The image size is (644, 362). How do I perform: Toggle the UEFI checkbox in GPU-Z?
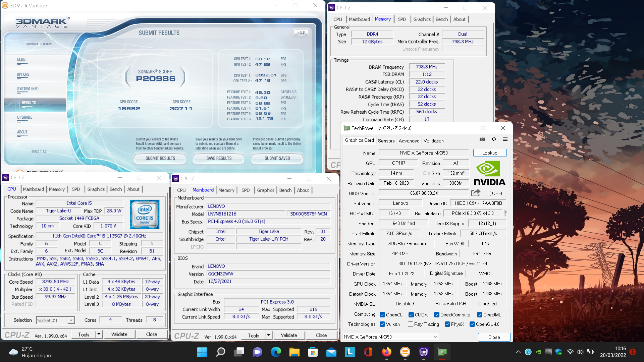488,193
